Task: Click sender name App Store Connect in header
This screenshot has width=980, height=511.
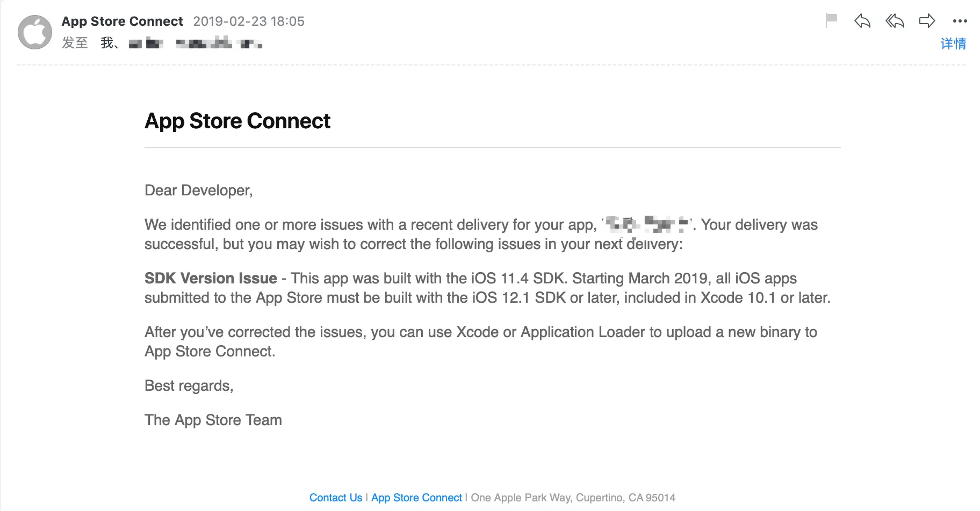Action: [x=122, y=21]
